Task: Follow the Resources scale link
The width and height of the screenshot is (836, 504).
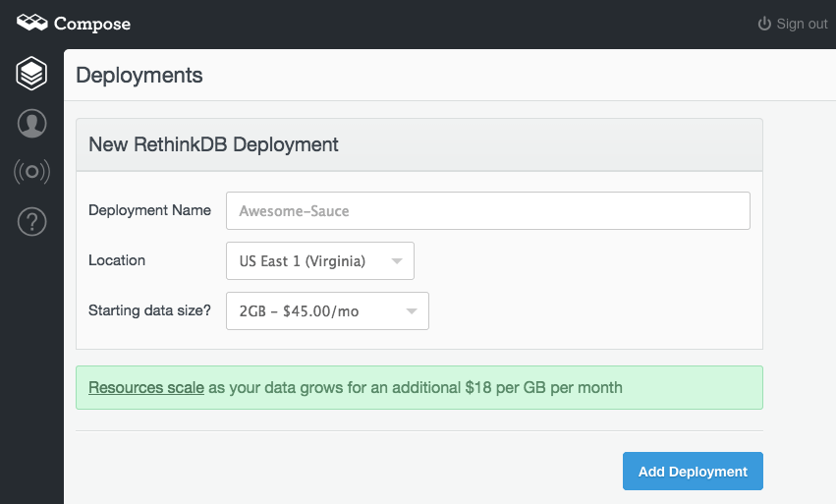Action: pos(145,387)
